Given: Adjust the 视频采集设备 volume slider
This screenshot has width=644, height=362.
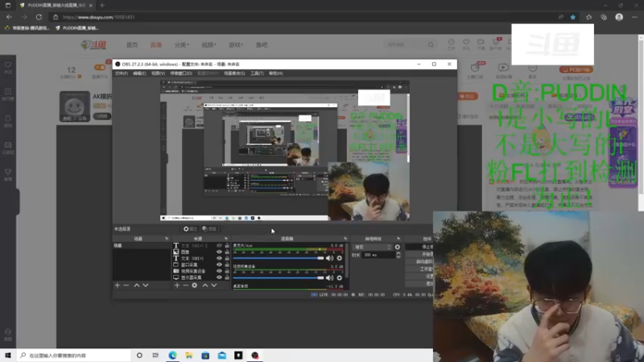Looking at the screenshot, I should (279, 278).
